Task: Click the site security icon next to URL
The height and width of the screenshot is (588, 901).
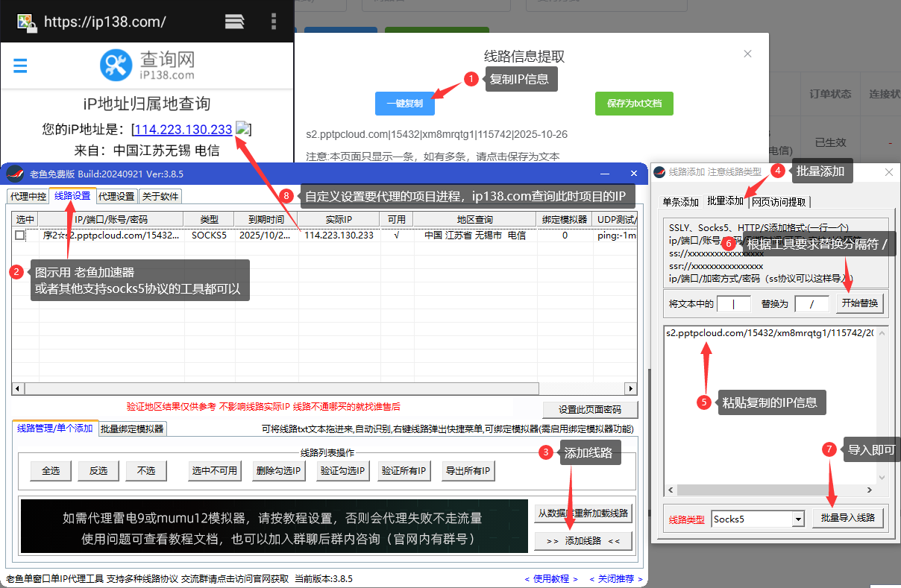Action: 26,22
